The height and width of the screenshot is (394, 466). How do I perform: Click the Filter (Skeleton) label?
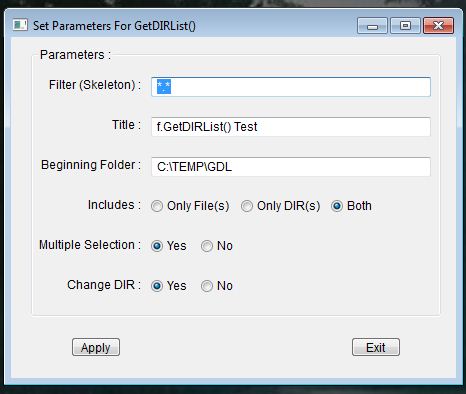click(x=95, y=85)
